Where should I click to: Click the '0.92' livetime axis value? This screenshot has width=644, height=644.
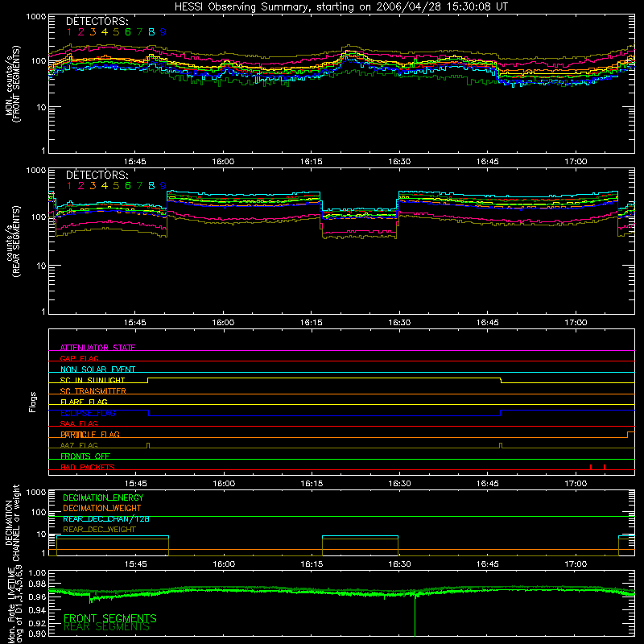point(36,622)
